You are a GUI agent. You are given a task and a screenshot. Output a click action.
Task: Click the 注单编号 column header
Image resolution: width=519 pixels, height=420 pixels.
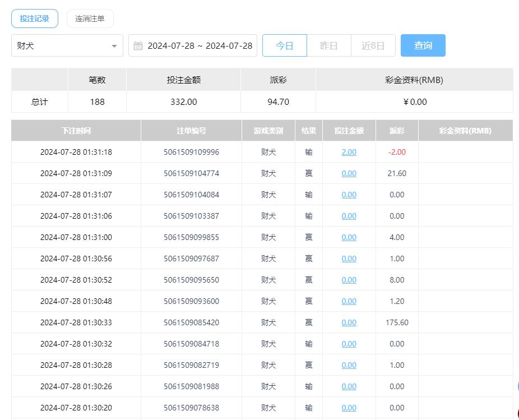click(x=191, y=131)
